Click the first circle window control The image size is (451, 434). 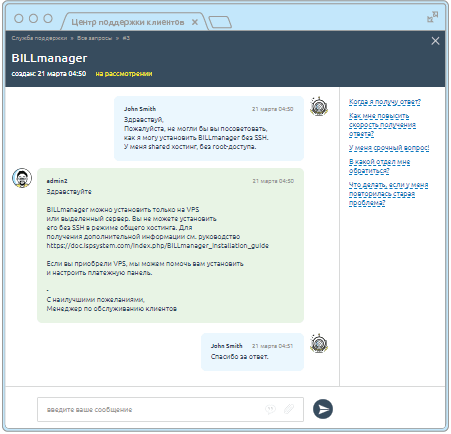coord(19,18)
